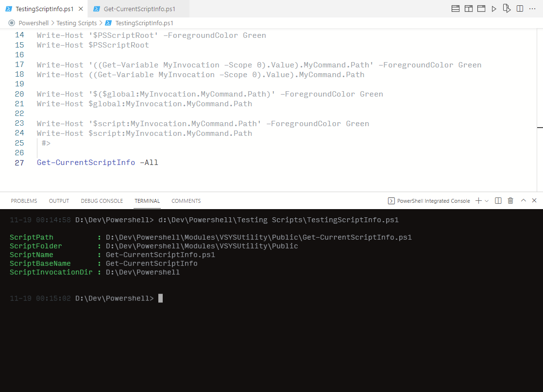Click PowerShell Integrated Console terminal icon

pyautogui.click(x=391, y=201)
